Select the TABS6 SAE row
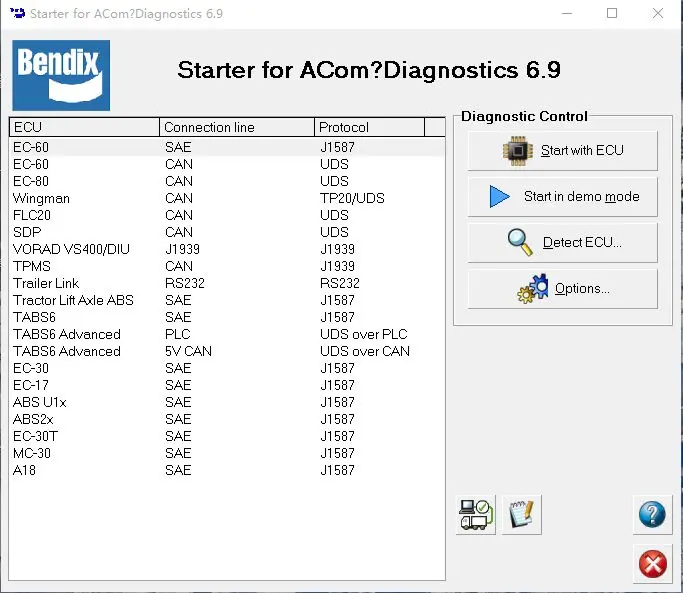Screen dimensions: 683x593 tap(227, 317)
